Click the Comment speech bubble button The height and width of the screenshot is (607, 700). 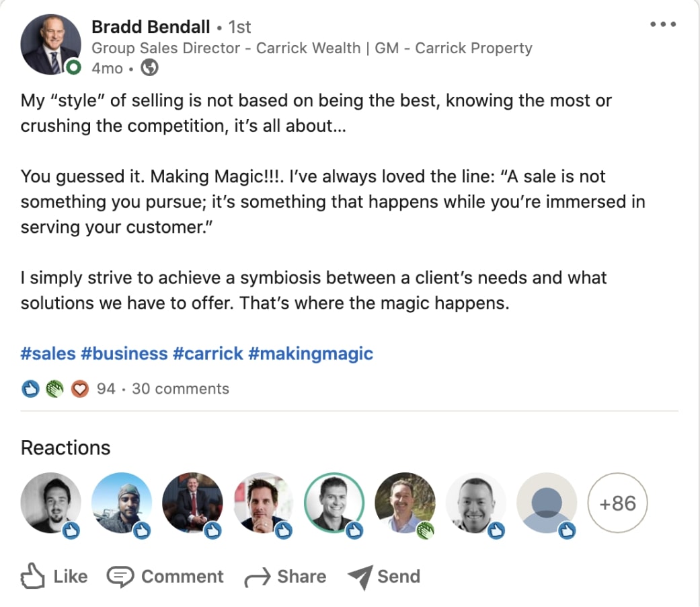tap(165, 577)
